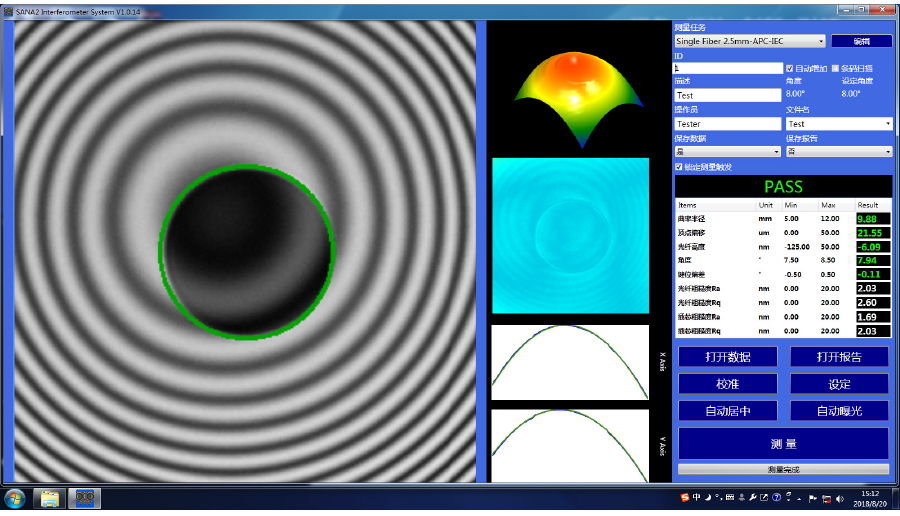Click the result value 1.69
The image size is (900, 516).
tap(873, 317)
